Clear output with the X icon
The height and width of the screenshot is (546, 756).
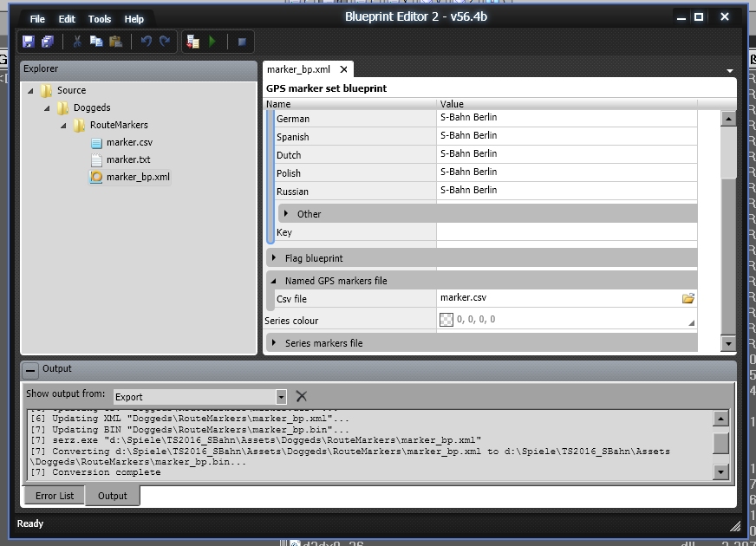point(302,396)
